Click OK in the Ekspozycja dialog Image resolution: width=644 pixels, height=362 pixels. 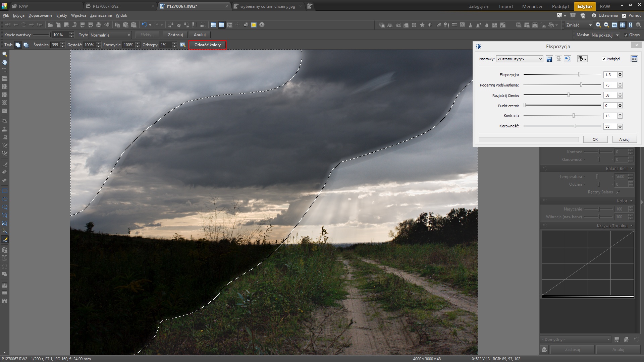click(x=595, y=139)
